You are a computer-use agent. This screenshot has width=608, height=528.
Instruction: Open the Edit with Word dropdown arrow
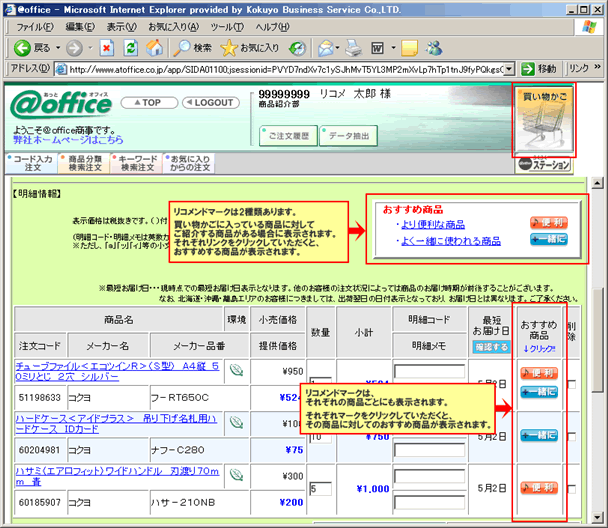click(393, 48)
